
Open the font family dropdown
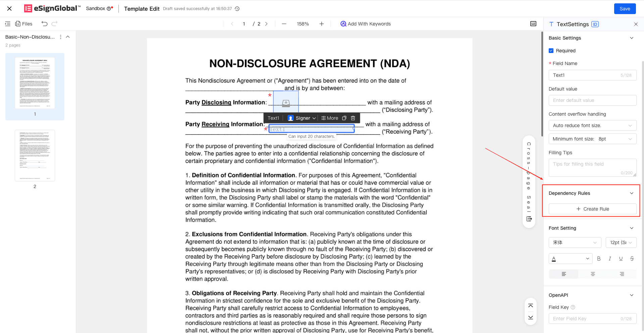[575, 242]
